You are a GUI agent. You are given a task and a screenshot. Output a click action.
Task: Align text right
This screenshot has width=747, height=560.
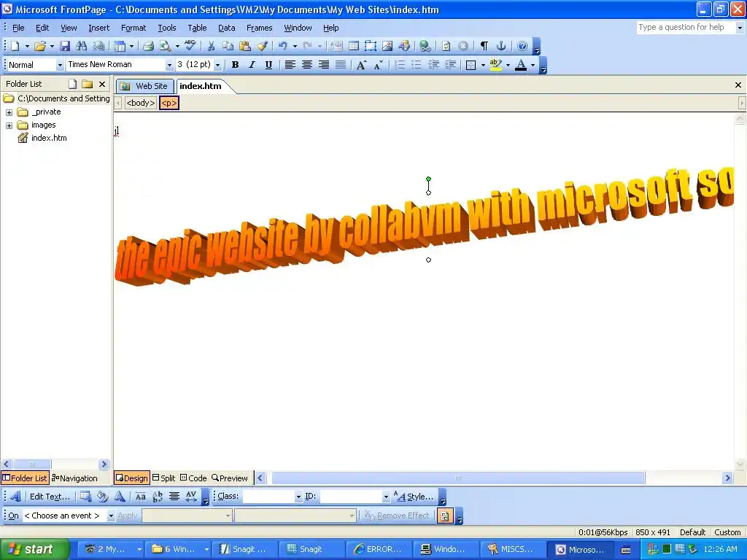(x=323, y=65)
